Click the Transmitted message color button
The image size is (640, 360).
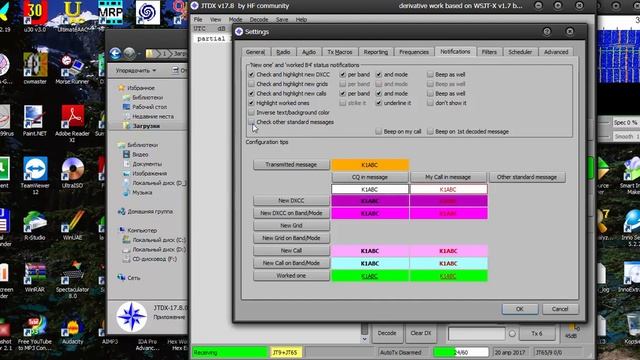(291, 164)
